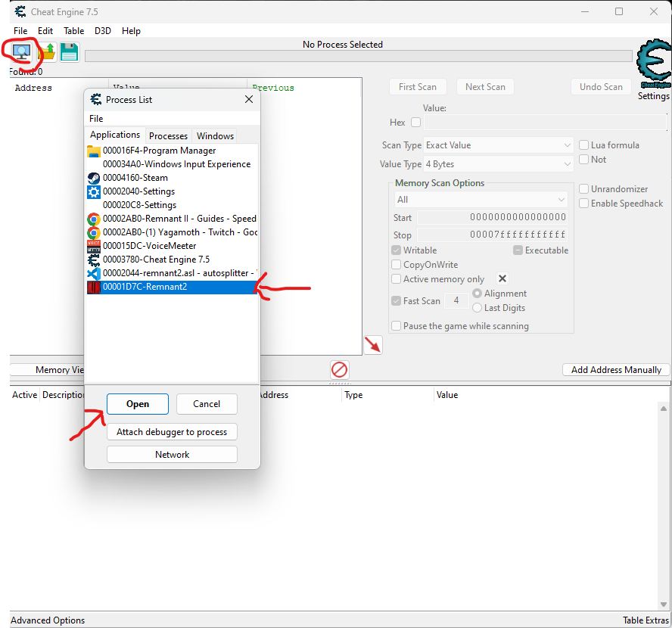Select the 00001D7C-Remnant2 process
The width and height of the screenshot is (672, 628).
(x=172, y=287)
